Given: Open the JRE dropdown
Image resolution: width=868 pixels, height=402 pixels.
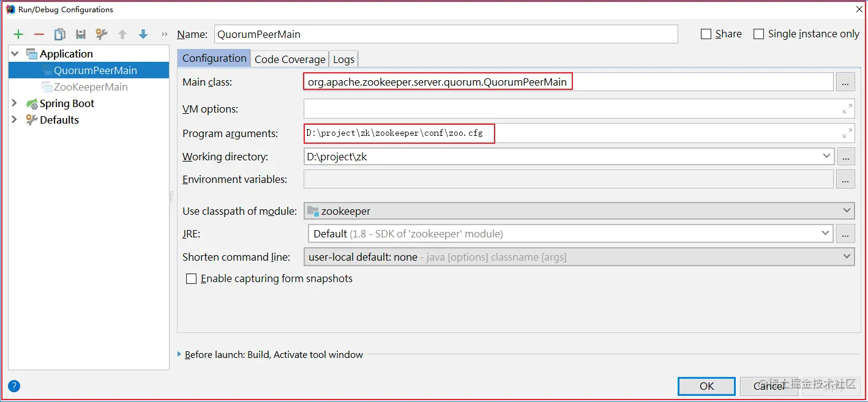Looking at the screenshot, I should tap(826, 234).
